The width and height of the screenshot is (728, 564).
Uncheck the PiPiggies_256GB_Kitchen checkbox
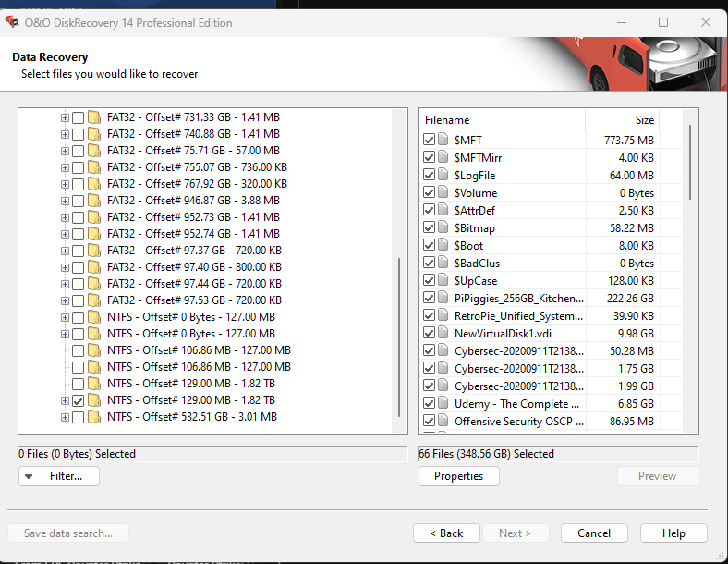pos(429,298)
